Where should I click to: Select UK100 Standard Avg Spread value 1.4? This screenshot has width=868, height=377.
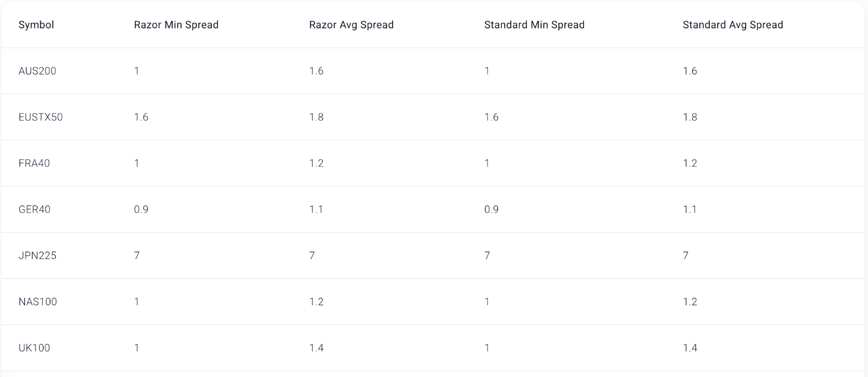(x=690, y=348)
